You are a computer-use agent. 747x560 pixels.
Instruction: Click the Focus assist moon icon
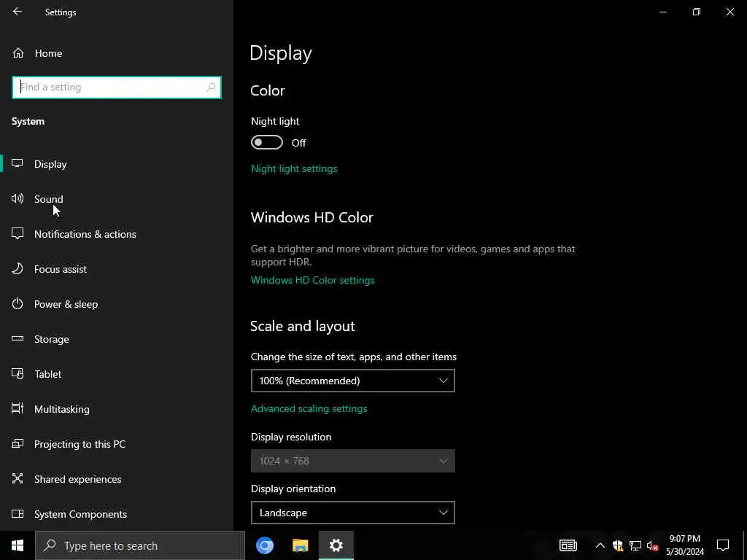pos(18,268)
